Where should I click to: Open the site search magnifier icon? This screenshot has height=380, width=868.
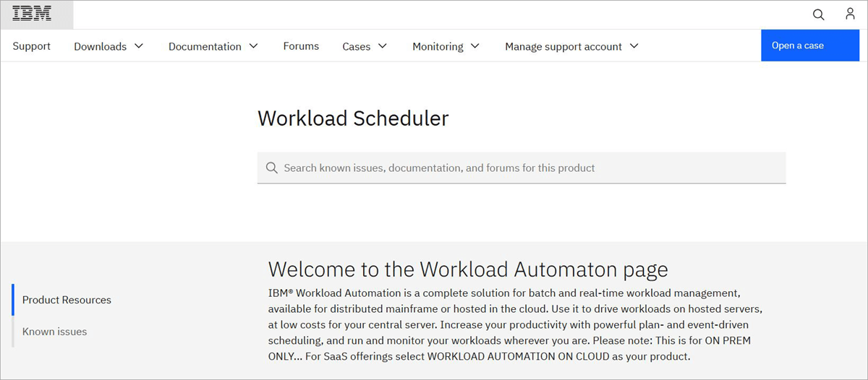[819, 14]
